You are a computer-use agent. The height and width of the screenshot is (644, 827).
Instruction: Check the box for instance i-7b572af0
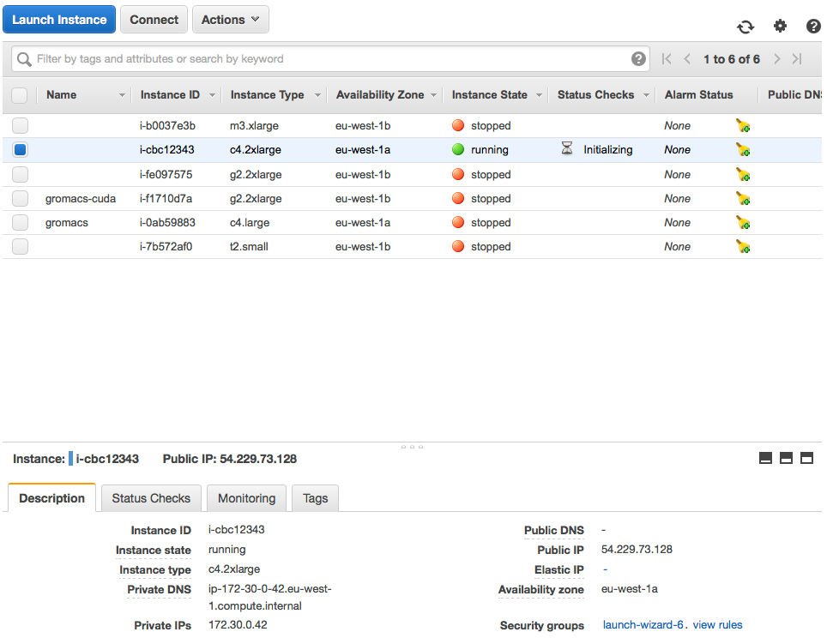[x=20, y=247]
